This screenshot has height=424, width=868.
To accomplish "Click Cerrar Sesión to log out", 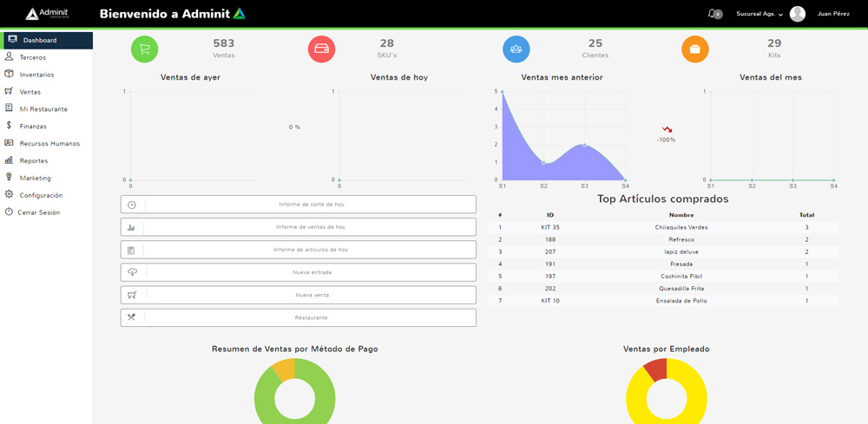I will point(38,212).
